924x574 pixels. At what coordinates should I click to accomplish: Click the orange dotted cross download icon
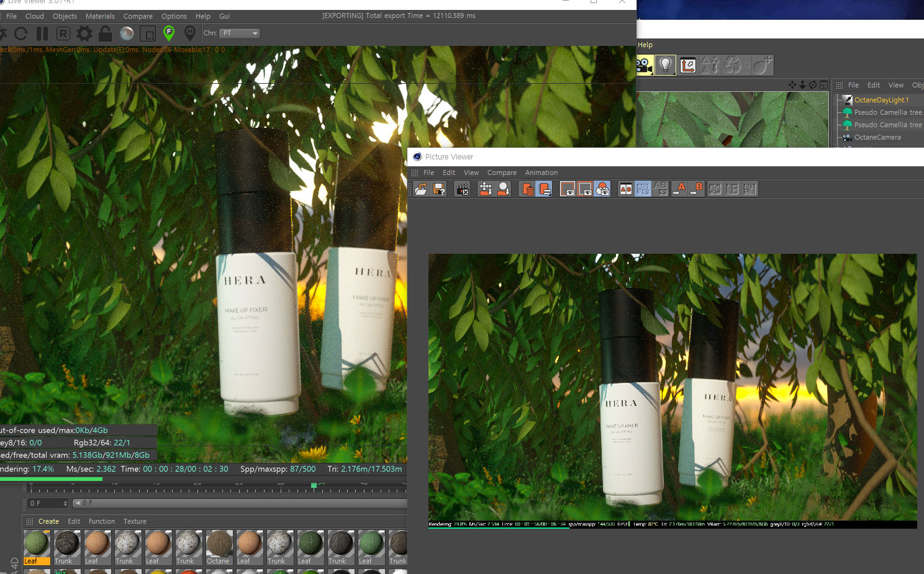coord(486,189)
